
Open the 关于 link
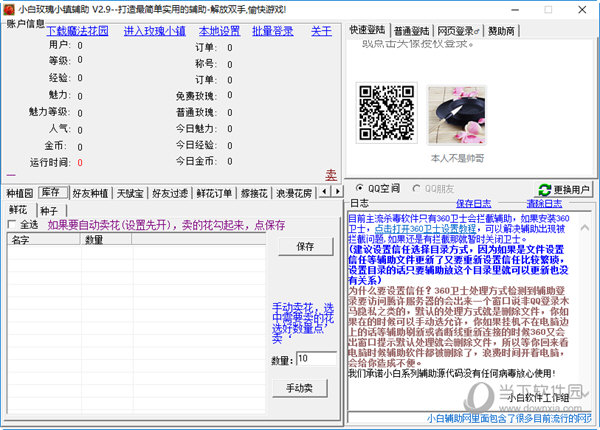click(321, 31)
